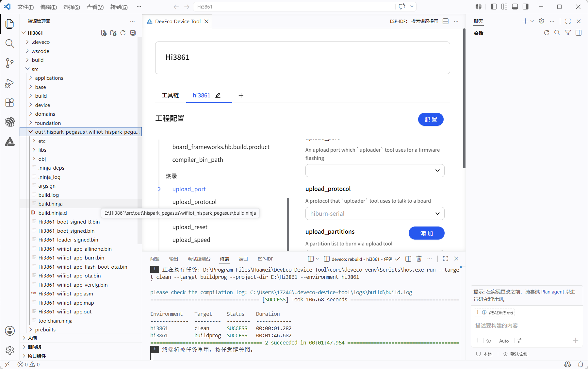
Task: Toggle the chat sessions side panel
Action: click(x=579, y=33)
